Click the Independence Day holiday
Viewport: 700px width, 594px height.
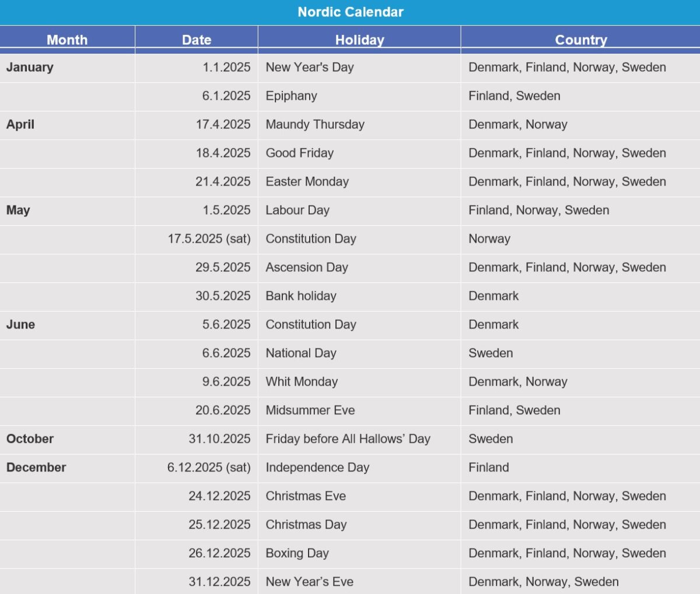318,467
